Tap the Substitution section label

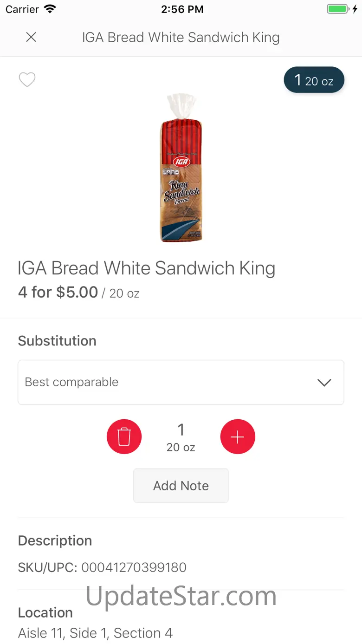(57, 341)
